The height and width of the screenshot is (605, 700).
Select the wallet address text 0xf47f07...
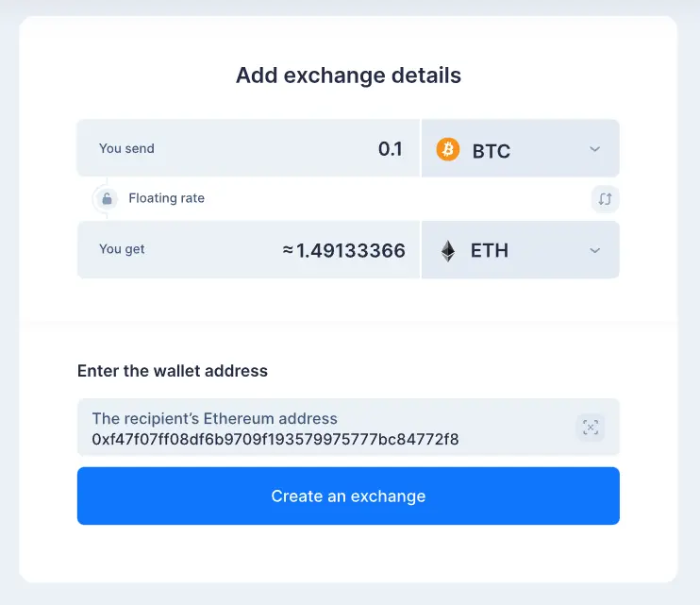[275, 439]
